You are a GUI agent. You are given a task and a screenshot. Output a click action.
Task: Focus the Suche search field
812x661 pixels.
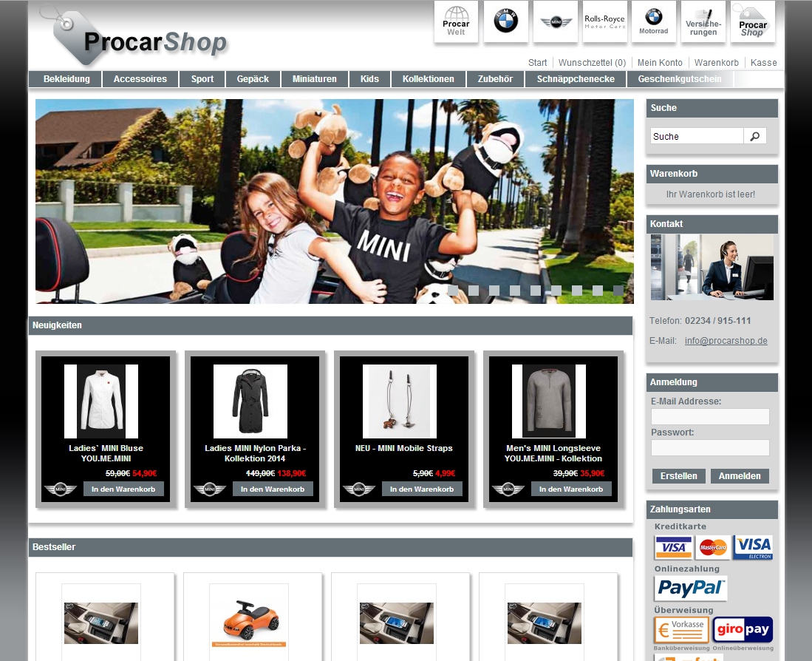click(697, 136)
